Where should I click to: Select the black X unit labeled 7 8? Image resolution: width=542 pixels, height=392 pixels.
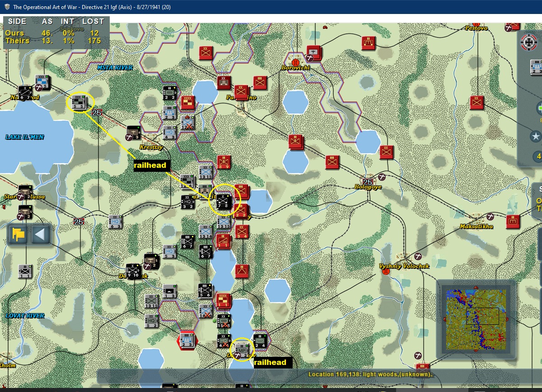pos(224,202)
